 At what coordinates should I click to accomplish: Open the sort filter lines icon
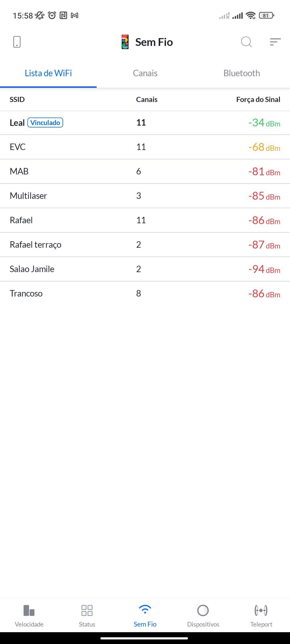point(275,42)
